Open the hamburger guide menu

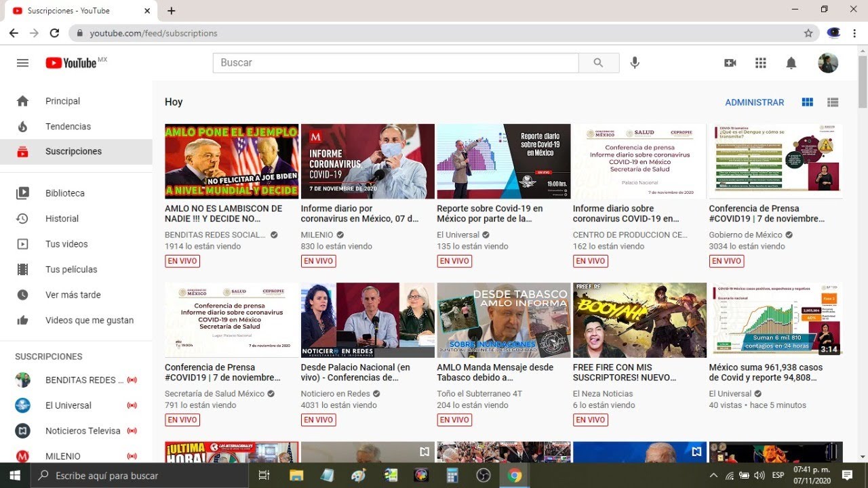pyautogui.click(x=22, y=63)
